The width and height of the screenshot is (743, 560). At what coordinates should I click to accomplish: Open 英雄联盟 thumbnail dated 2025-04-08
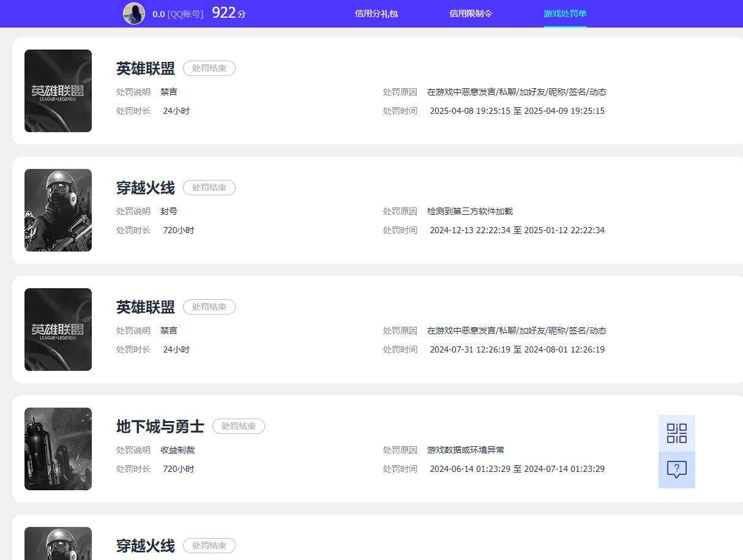tap(58, 91)
